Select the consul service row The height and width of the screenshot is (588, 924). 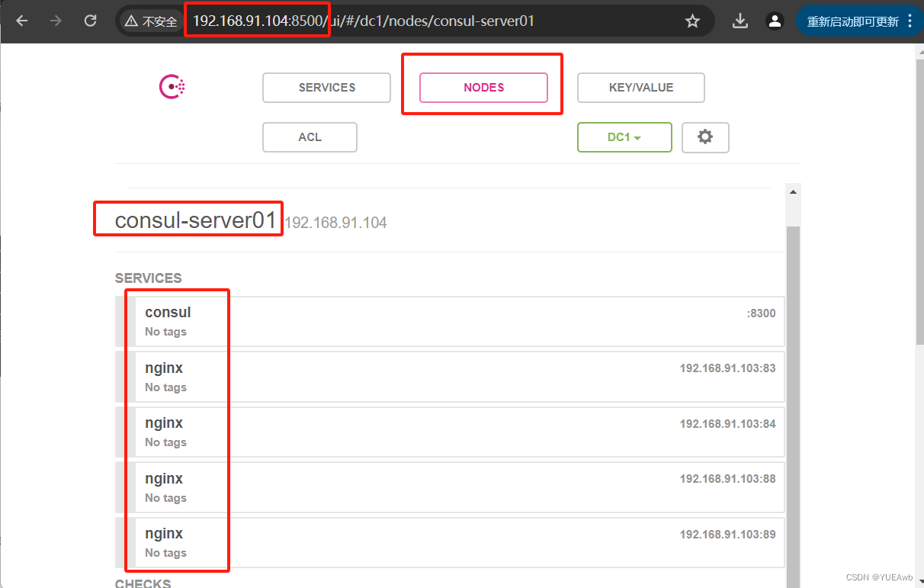450,321
